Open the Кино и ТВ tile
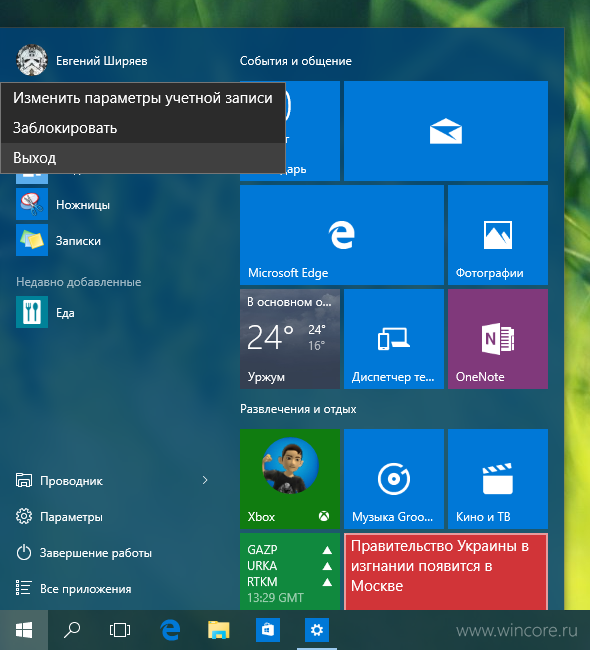 coord(498,479)
